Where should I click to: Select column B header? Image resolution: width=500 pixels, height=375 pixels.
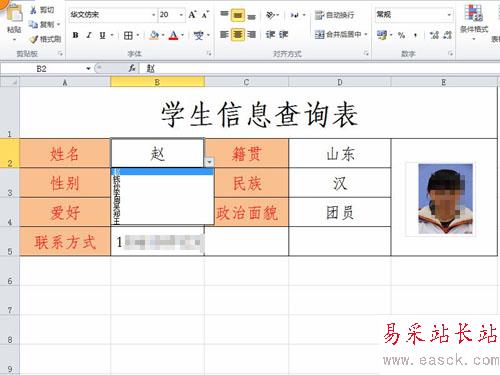tap(157, 82)
